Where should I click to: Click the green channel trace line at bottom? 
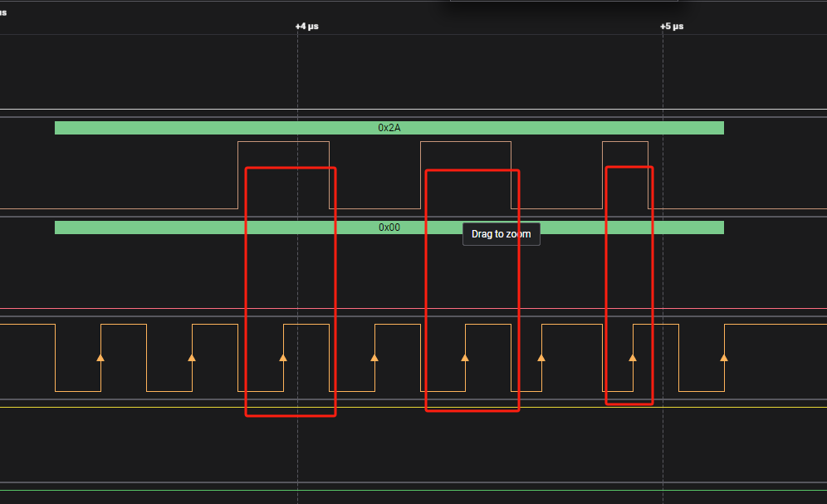coord(413,491)
